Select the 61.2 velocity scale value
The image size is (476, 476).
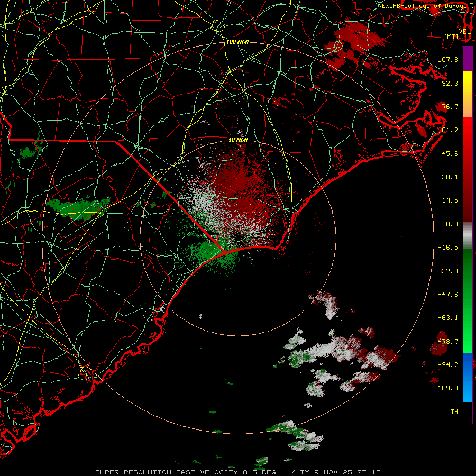click(x=450, y=130)
